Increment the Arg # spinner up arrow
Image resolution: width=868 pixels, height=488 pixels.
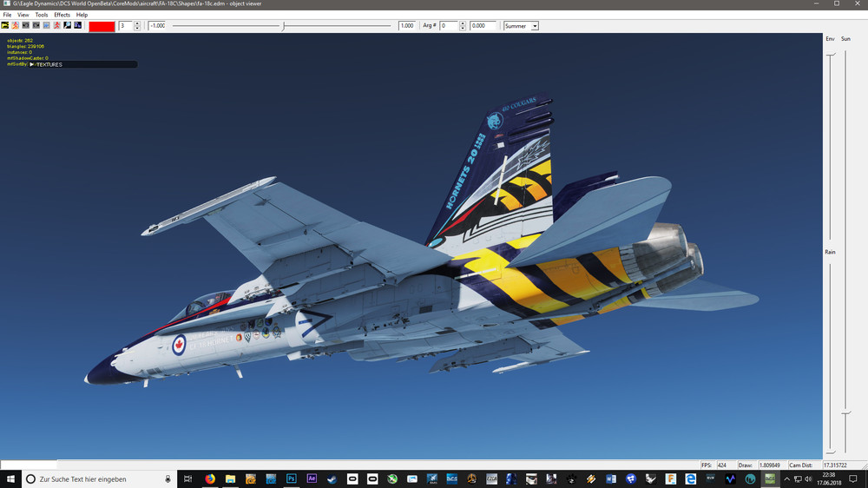coord(463,23)
